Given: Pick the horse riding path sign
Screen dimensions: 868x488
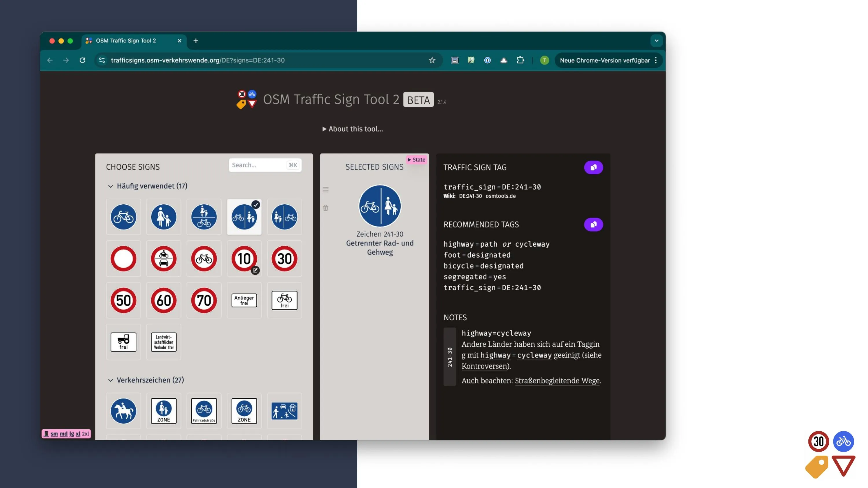Looking at the screenshot, I should (x=123, y=411).
